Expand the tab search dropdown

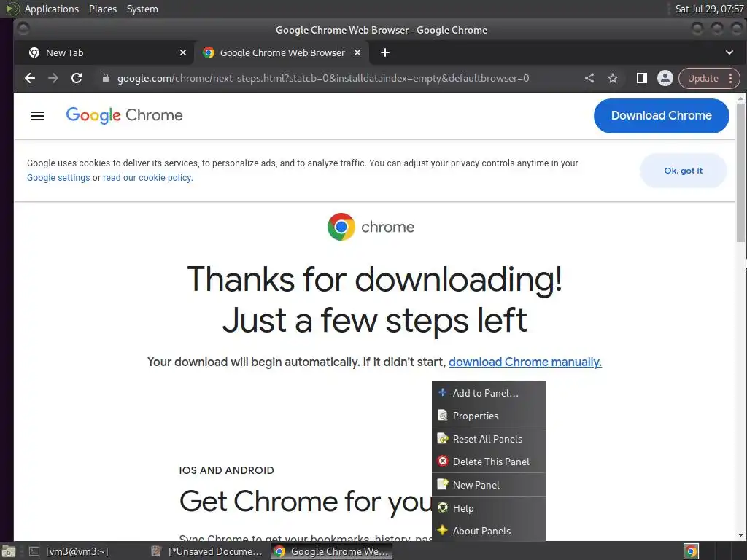point(729,52)
